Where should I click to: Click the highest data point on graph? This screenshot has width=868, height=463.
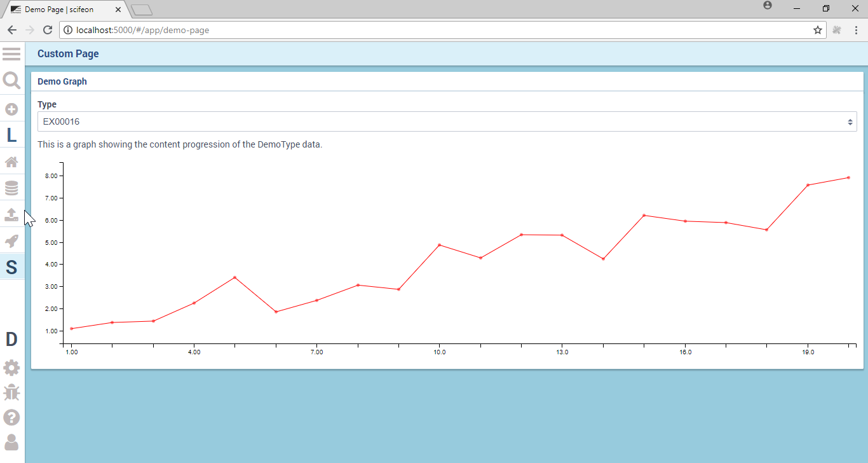click(848, 177)
